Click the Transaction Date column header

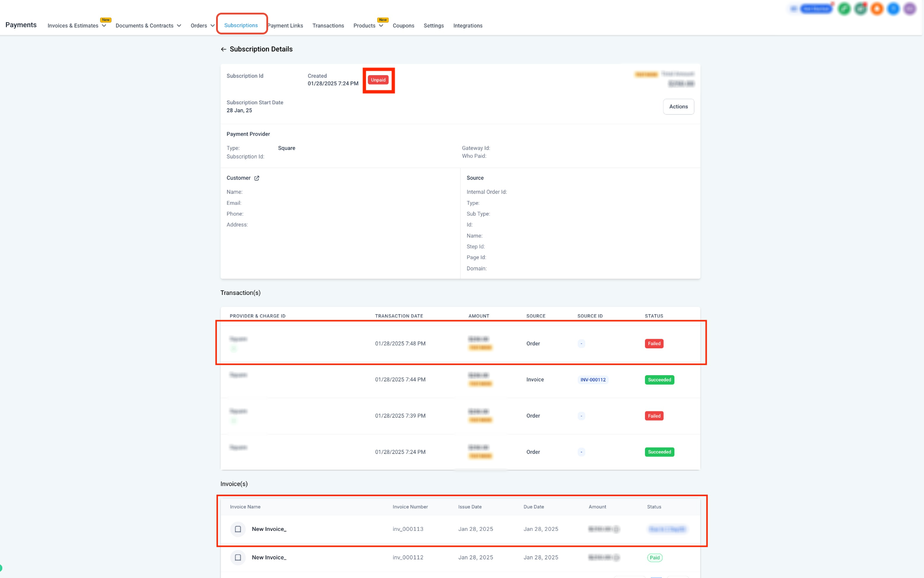coord(399,316)
